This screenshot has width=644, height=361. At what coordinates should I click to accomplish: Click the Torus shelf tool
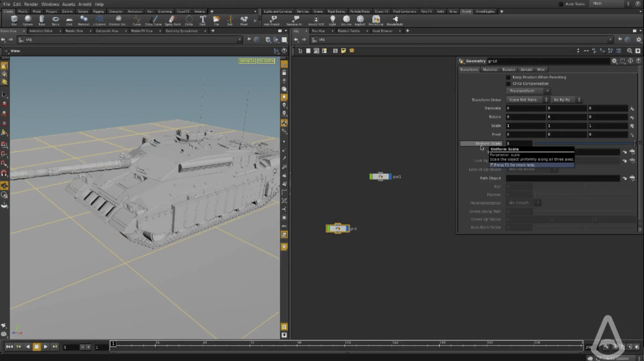(55, 20)
